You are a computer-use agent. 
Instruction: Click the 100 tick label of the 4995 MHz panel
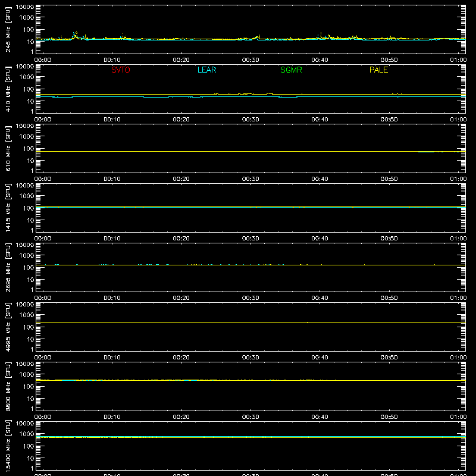coord(29,327)
